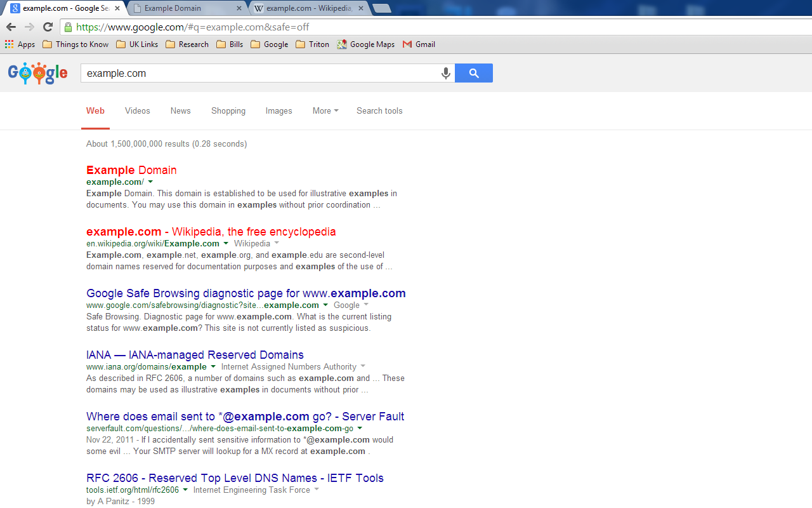Screen dimensions: 812x508
Task: Select the Videos search category
Action: point(138,110)
